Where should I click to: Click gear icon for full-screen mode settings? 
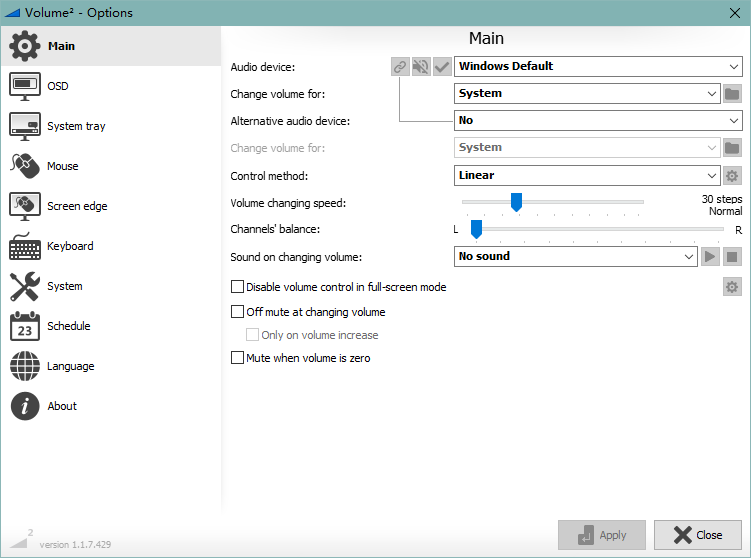(732, 288)
